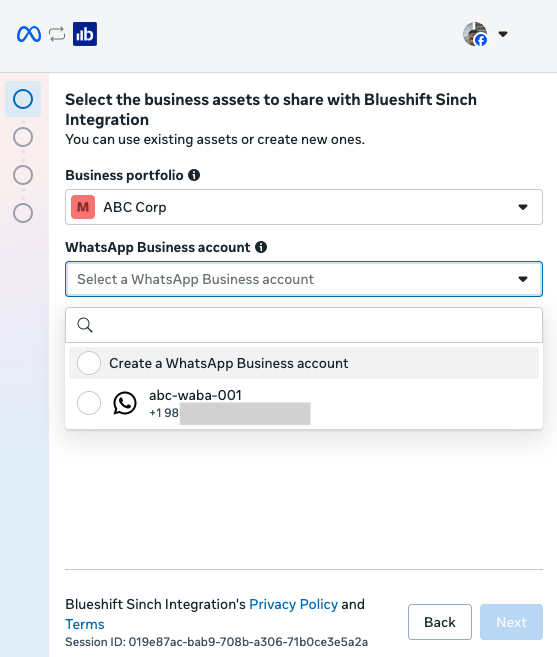Click the Business portfolio info icon
The height and width of the screenshot is (657, 557).
[194, 175]
